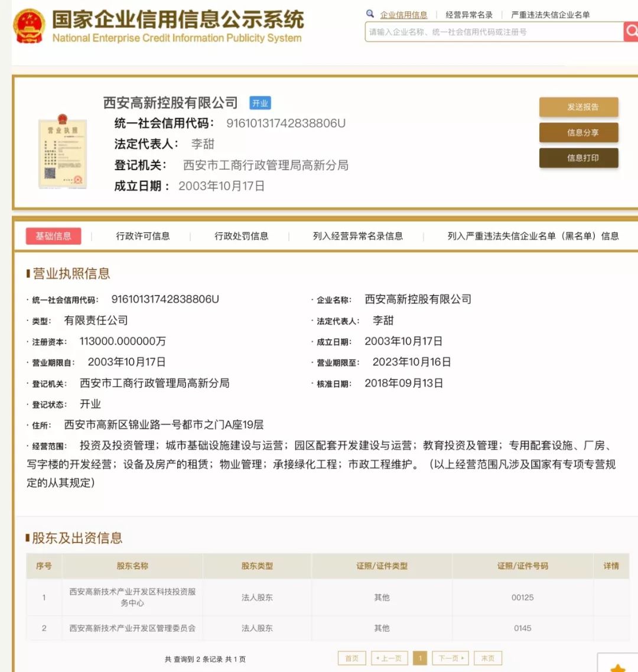
Task: Click the 股东类型 column header
Action: 257,566
